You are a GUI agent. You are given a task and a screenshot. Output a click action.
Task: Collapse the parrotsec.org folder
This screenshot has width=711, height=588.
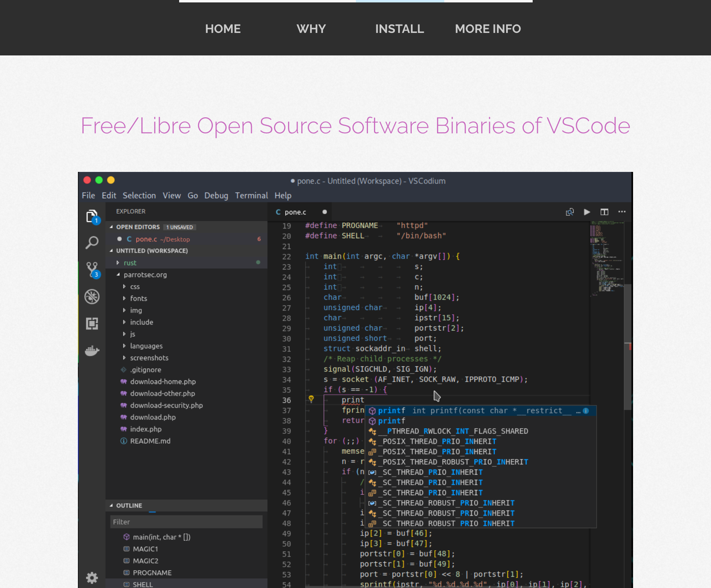pyautogui.click(x=118, y=275)
